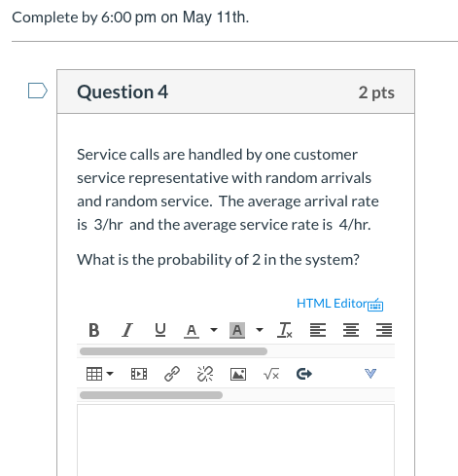Image resolution: width=458 pixels, height=476 pixels.
Task: Flag Question 4 with the bookmark icon
Action: tap(38, 91)
